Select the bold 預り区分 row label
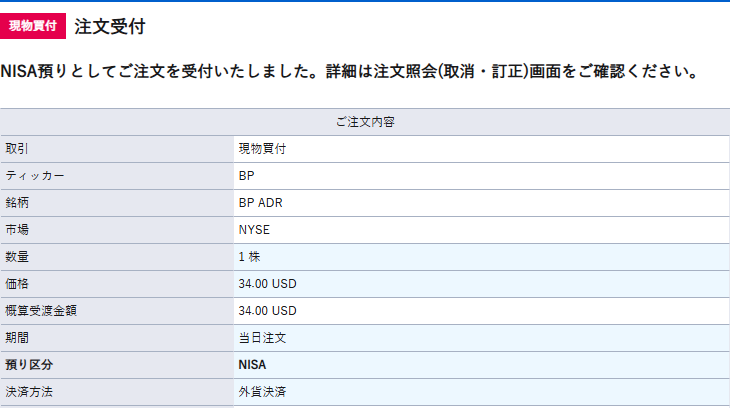Viewport: 730px width, 408px height. [x=29, y=365]
